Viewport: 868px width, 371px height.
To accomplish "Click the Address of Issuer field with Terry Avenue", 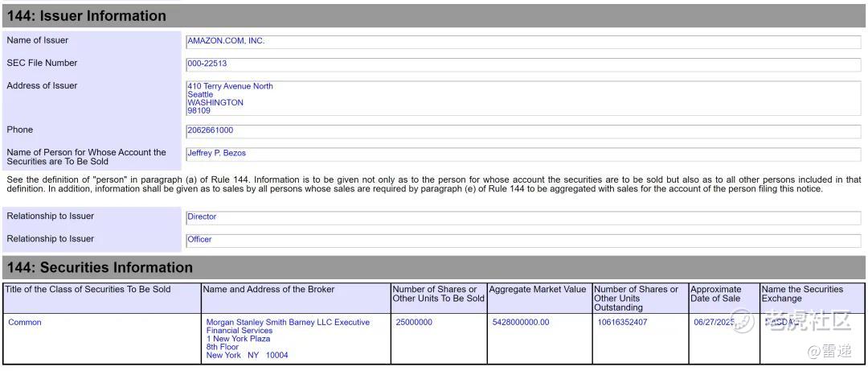I will click(x=523, y=98).
